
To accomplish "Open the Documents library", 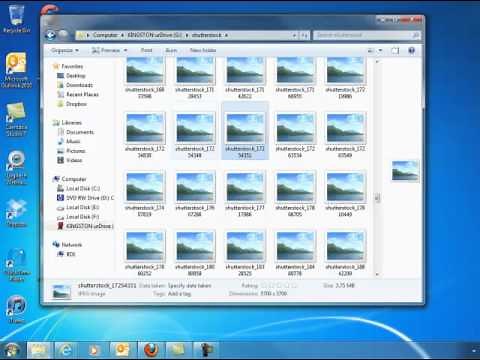I will [80, 132].
